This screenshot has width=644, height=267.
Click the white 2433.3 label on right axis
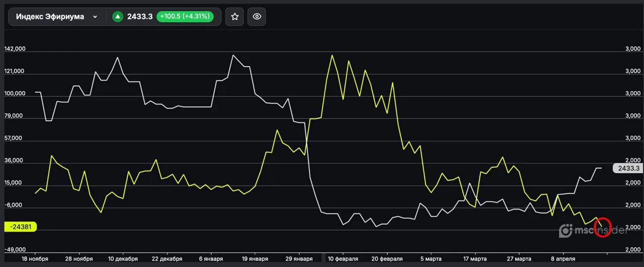click(628, 169)
